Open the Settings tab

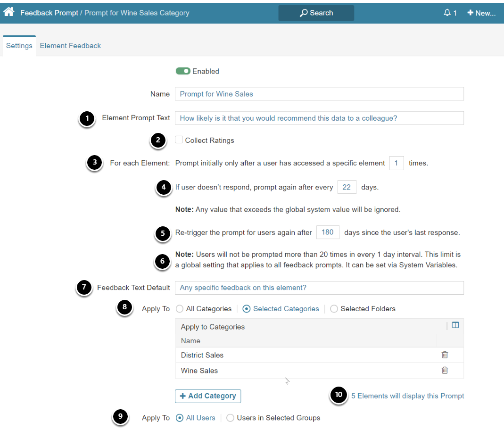pyautogui.click(x=19, y=46)
